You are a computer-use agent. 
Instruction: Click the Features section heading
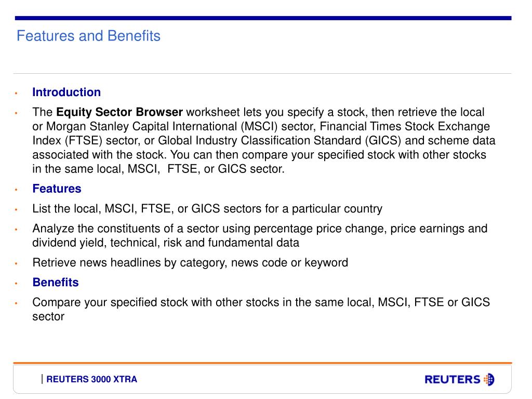pos(57,189)
